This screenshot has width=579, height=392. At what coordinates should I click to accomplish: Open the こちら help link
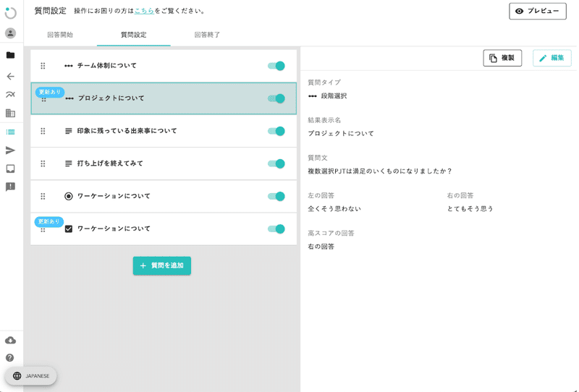click(144, 11)
